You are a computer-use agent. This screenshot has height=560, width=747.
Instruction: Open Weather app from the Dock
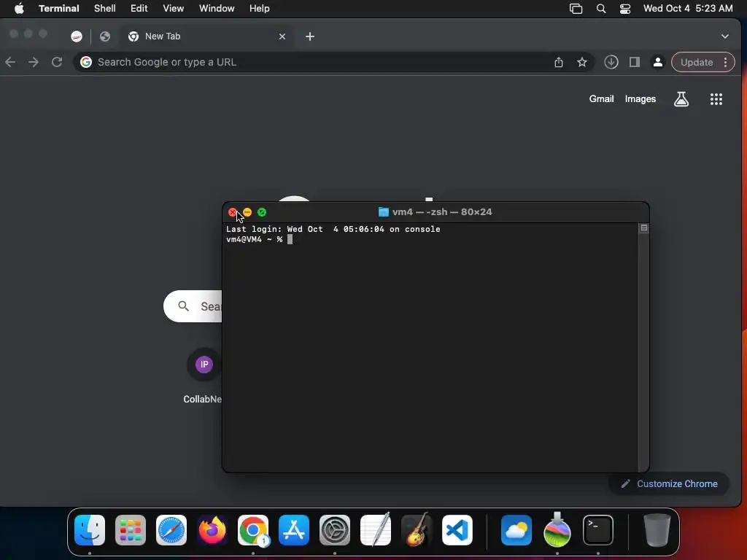pyautogui.click(x=516, y=530)
